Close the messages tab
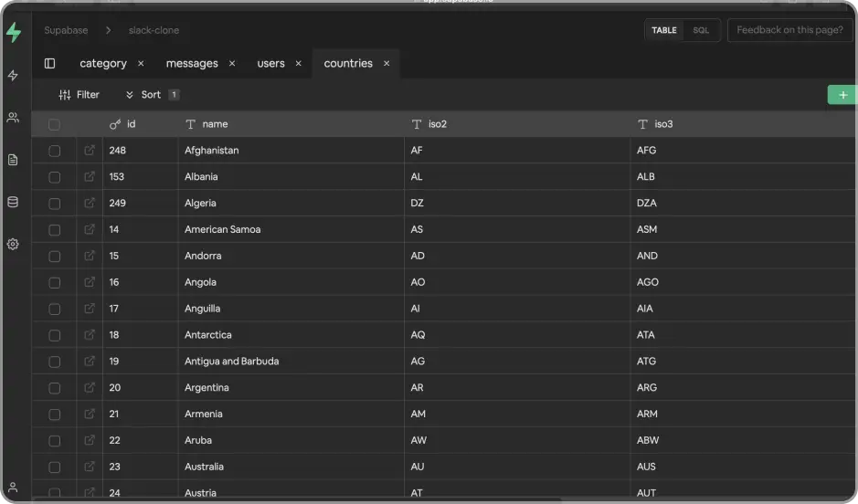Screen dimensions: 858x504 click(232, 63)
